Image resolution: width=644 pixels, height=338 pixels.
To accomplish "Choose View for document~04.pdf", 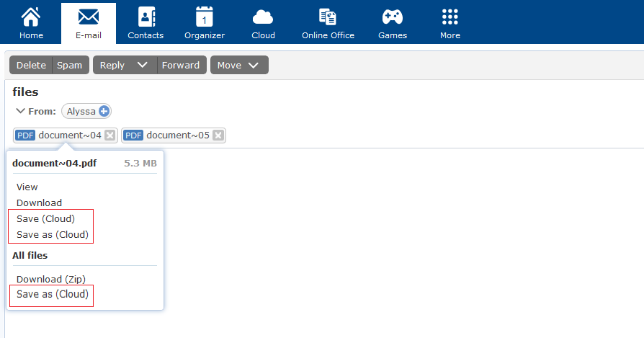I will [27, 187].
